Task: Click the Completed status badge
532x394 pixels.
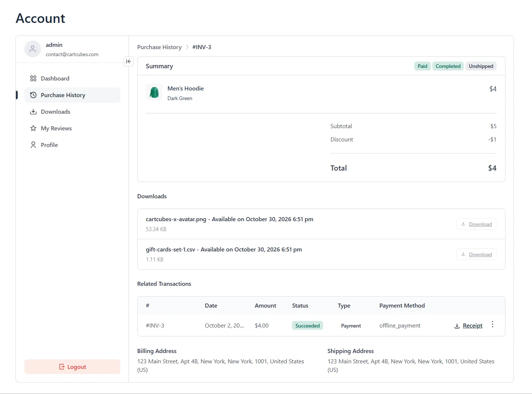Action: [x=448, y=66]
